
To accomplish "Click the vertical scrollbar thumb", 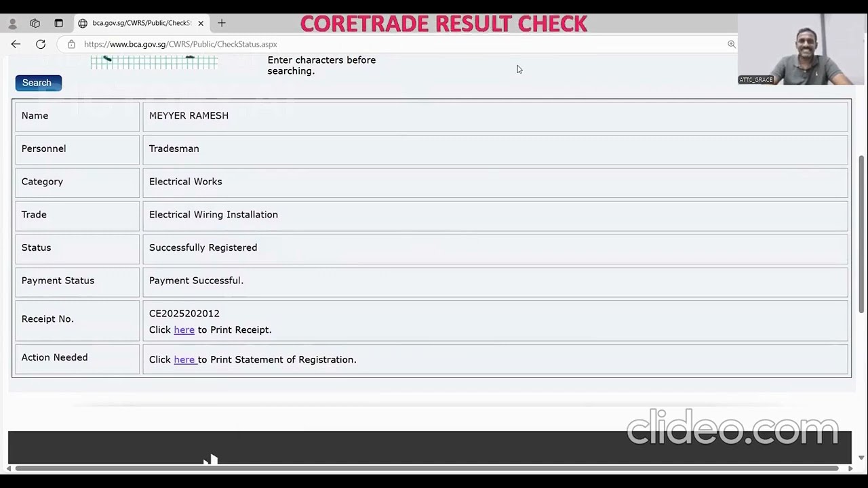I will (x=861, y=234).
